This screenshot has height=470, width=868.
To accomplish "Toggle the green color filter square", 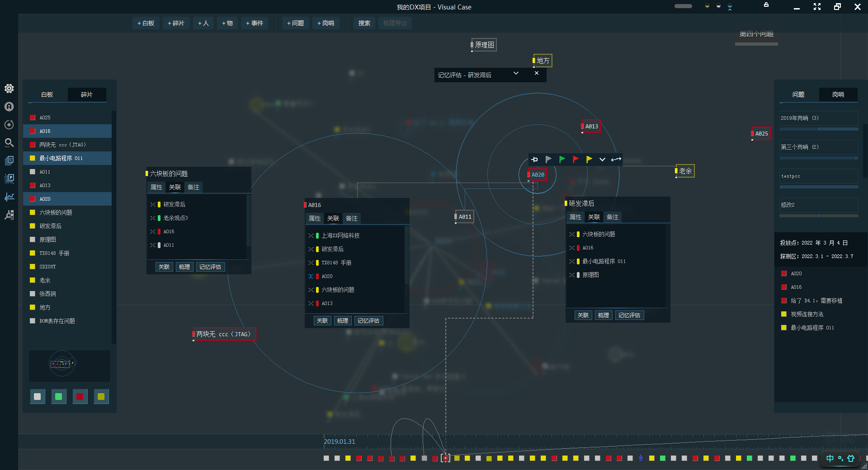I will [x=58, y=397].
